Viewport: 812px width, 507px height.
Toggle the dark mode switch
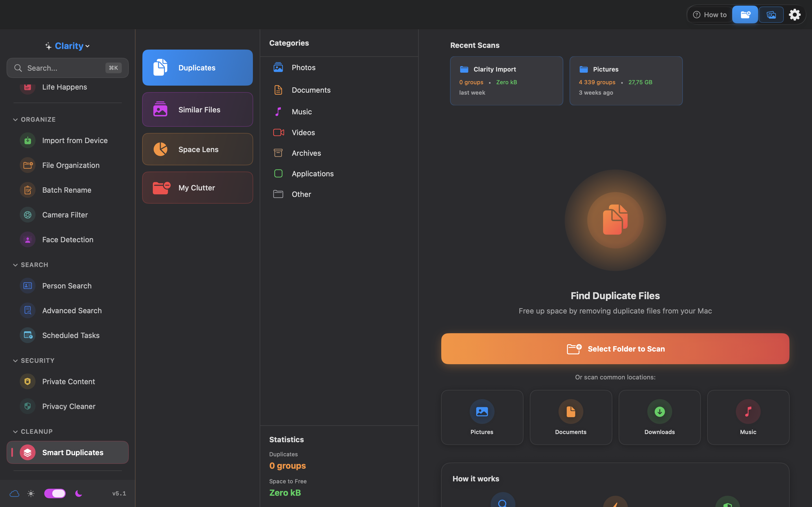55,493
